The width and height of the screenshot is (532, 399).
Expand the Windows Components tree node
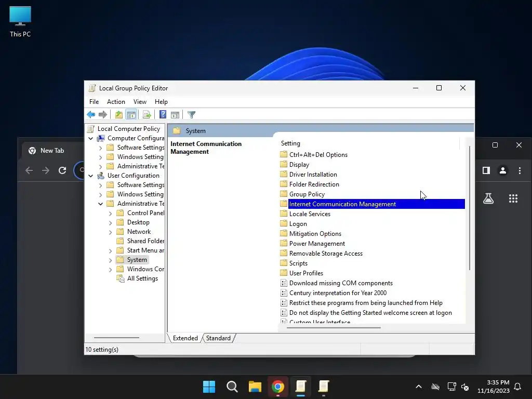tap(110, 270)
